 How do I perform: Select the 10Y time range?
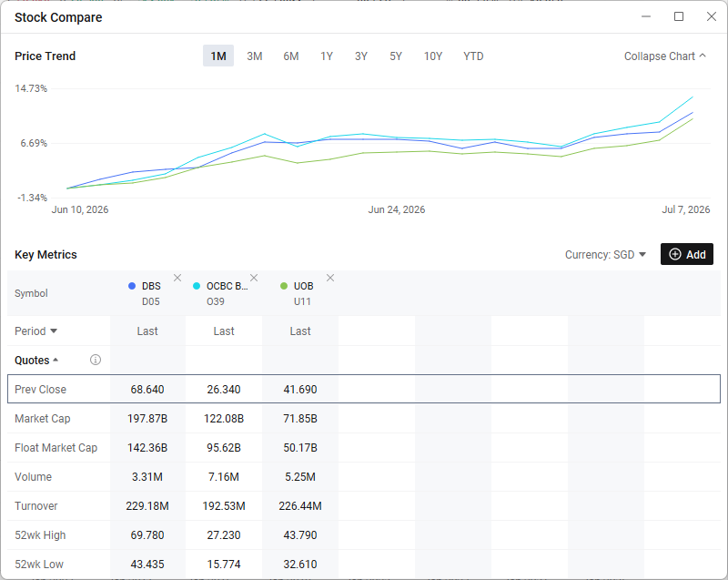(433, 56)
